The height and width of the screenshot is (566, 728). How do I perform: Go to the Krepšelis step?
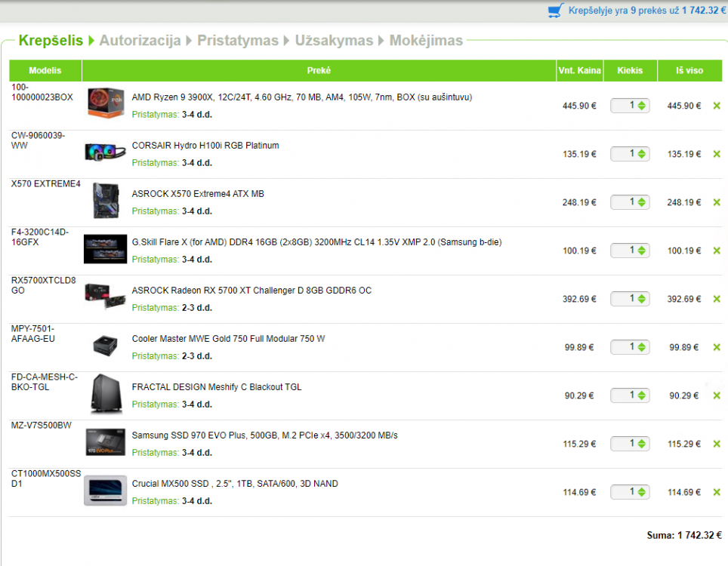click(x=51, y=40)
